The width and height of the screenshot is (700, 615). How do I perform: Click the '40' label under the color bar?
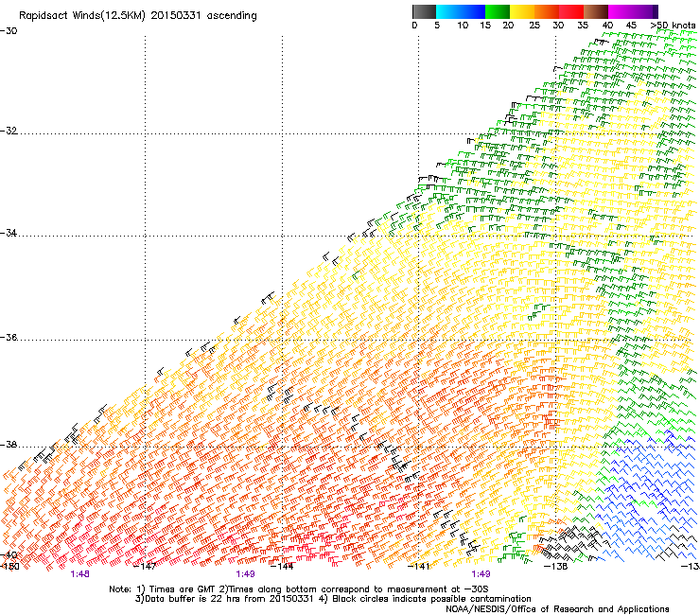tap(607, 26)
